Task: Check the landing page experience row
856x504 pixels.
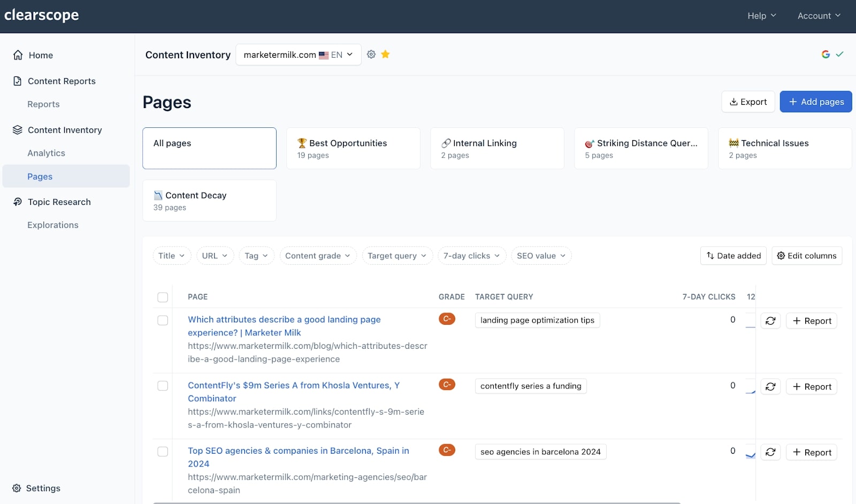Action: [163, 320]
